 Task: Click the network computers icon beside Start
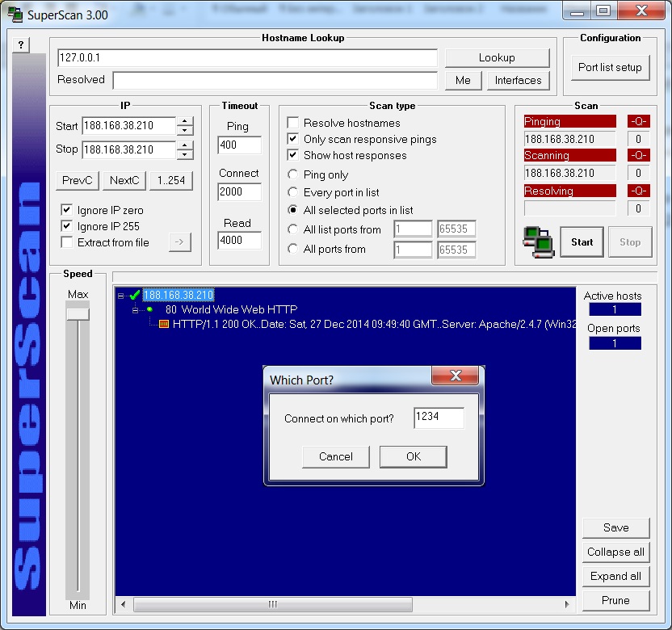[538, 242]
